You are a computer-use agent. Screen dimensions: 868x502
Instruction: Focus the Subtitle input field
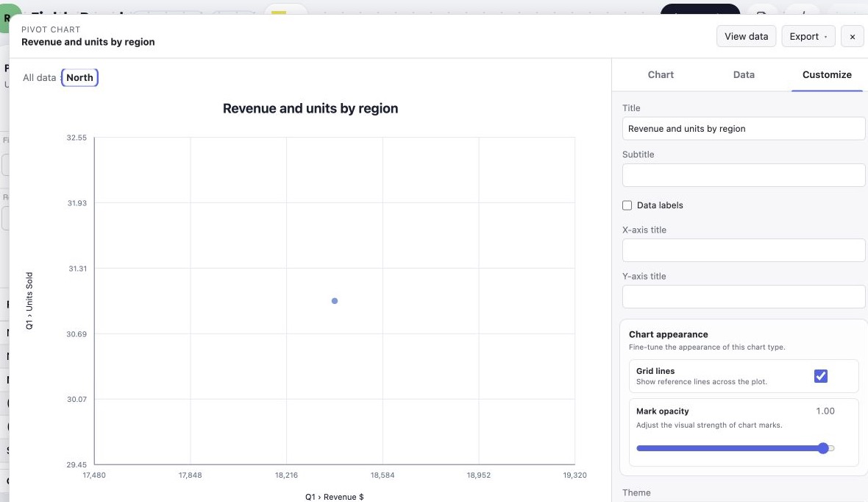744,175
